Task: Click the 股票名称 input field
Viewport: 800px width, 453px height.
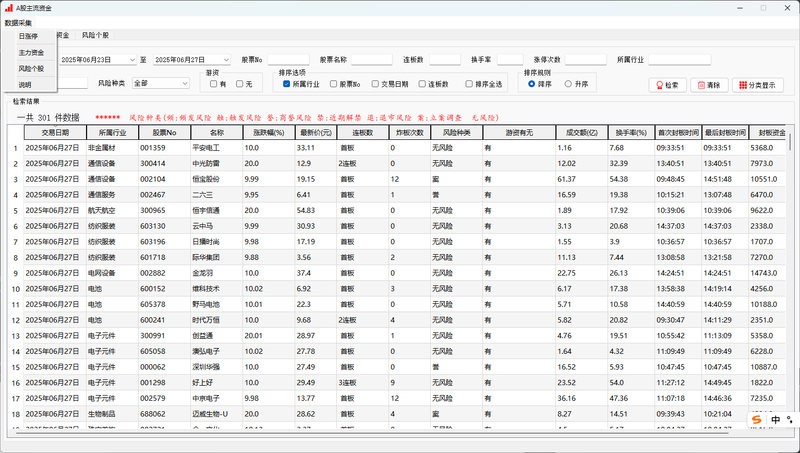Action: point(371,60)
